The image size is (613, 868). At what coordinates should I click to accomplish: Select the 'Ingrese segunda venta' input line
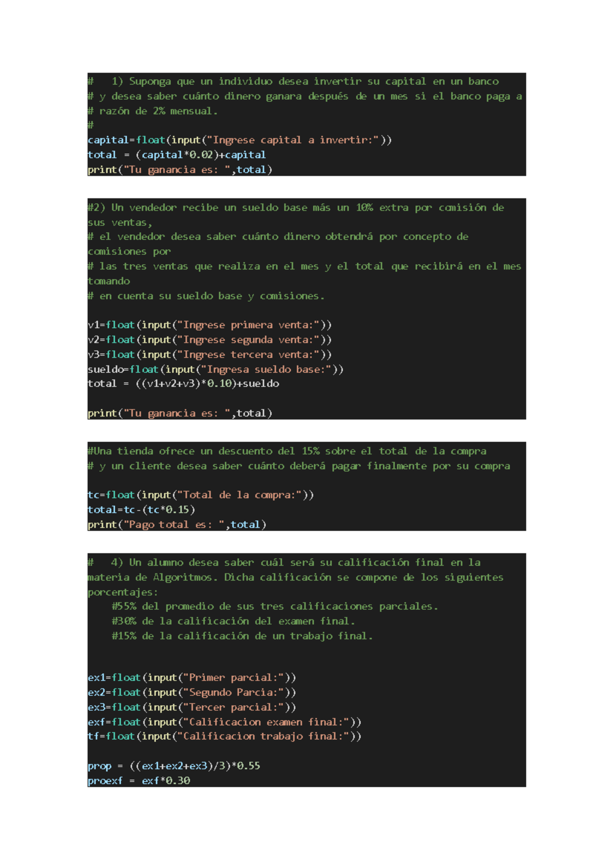coord(209,340)
